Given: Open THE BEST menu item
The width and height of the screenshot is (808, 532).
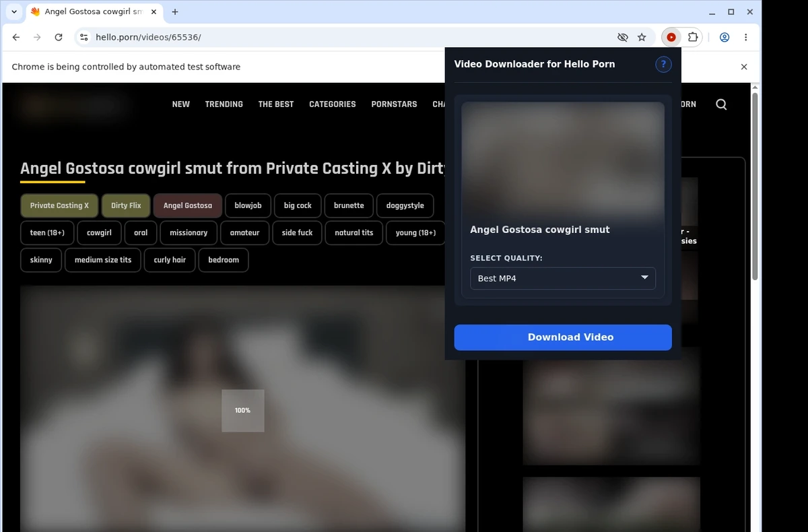Looking at the screenshot, I should [x=276, y=104].
